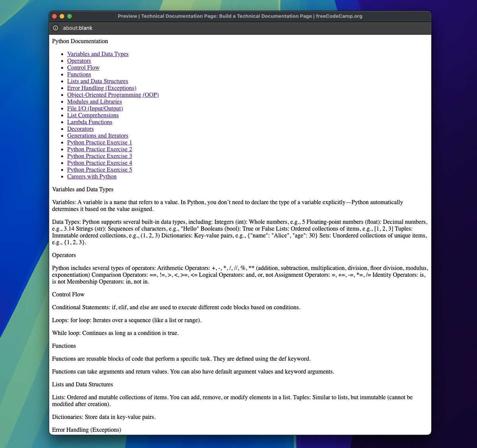Click the 'While loop: Continues as long' line
Image resolution: width=477 pixels, height=448 pixels.
[x=115, y=333]
